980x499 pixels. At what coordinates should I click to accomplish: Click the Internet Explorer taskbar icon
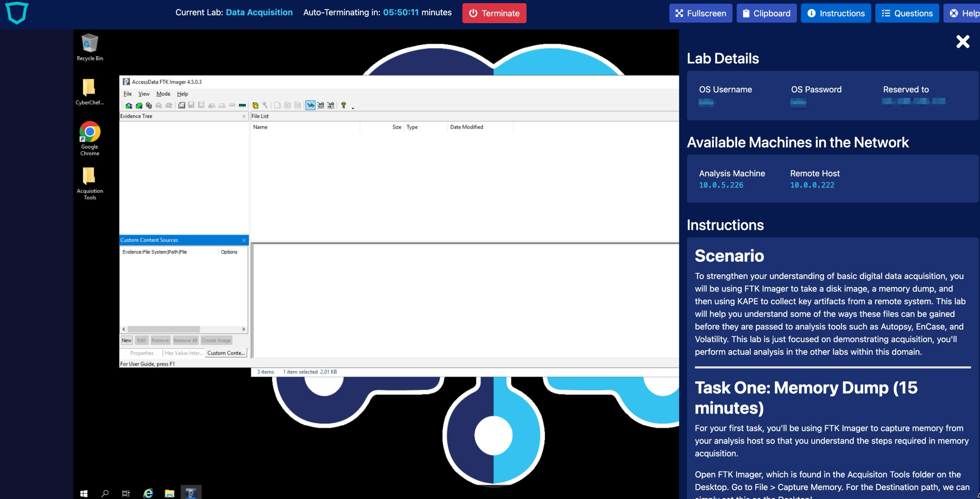(148, 494)
